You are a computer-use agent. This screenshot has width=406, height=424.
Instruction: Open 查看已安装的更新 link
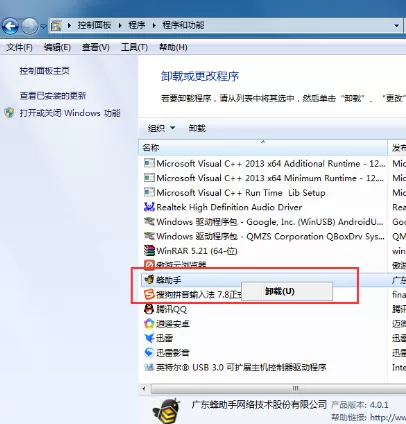pos(53,96)
